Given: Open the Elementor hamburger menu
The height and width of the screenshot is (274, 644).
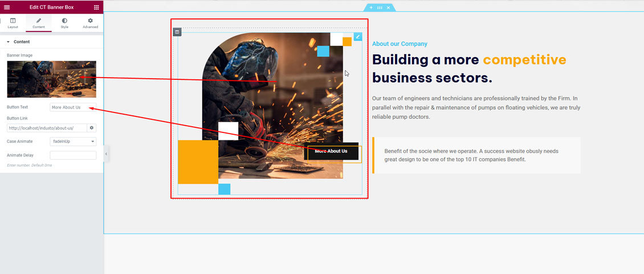Looking at the screenshot, I should coord(7,7).
